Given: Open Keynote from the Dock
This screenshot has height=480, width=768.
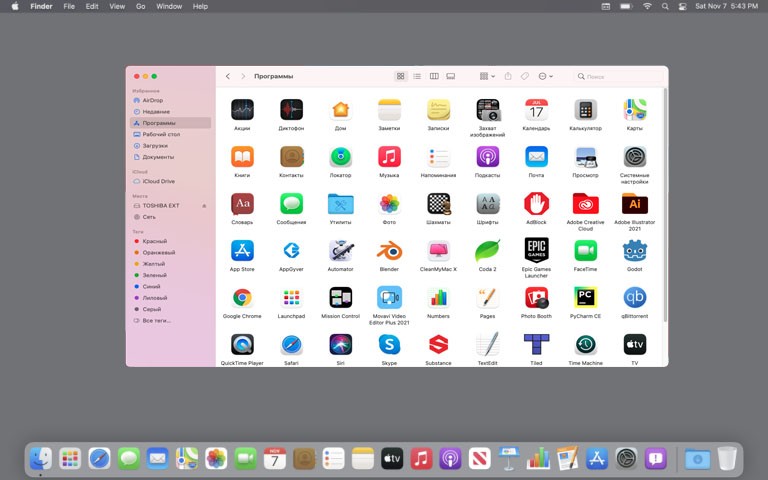Looking at the screenshot, I should pos(509,459).
